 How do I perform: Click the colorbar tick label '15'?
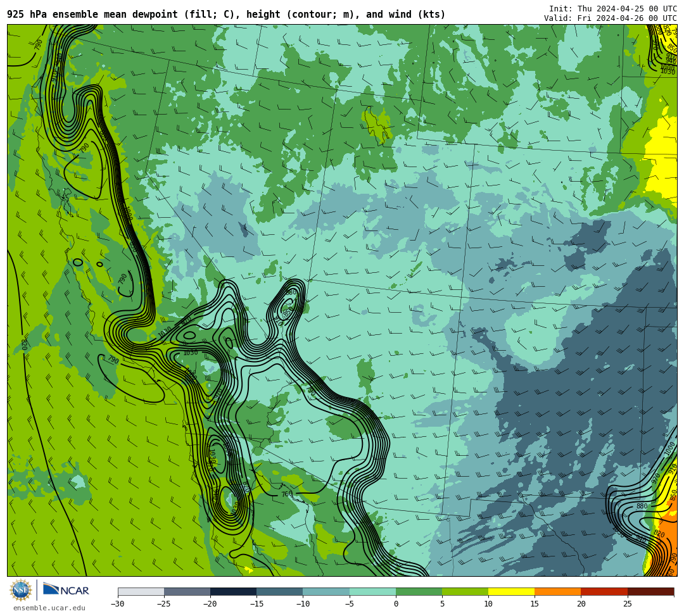[535, 604]
